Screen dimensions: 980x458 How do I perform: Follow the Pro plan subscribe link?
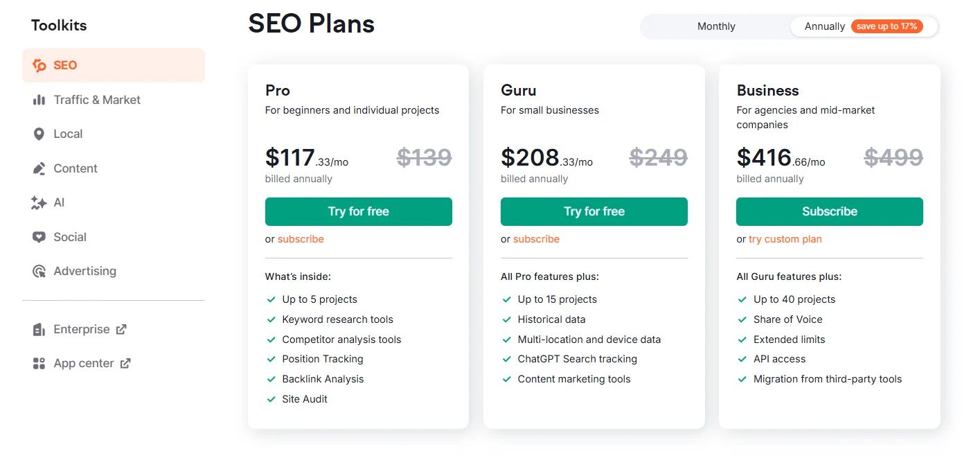coord(301,239)
